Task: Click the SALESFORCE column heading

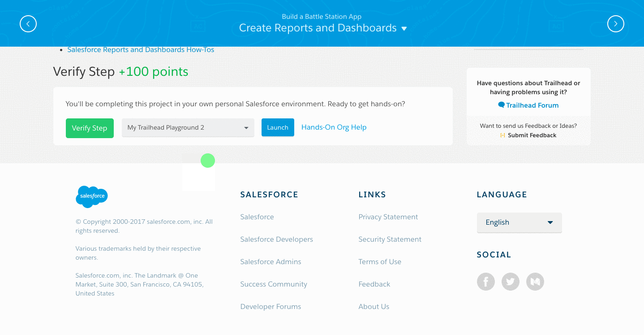Action: [x=269, y=195]
